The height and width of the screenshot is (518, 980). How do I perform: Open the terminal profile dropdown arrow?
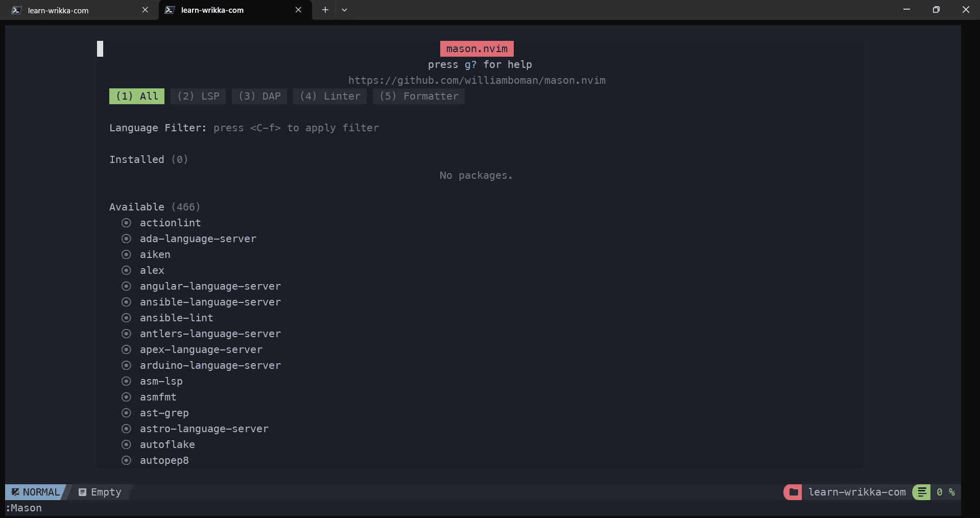point(344,10)
